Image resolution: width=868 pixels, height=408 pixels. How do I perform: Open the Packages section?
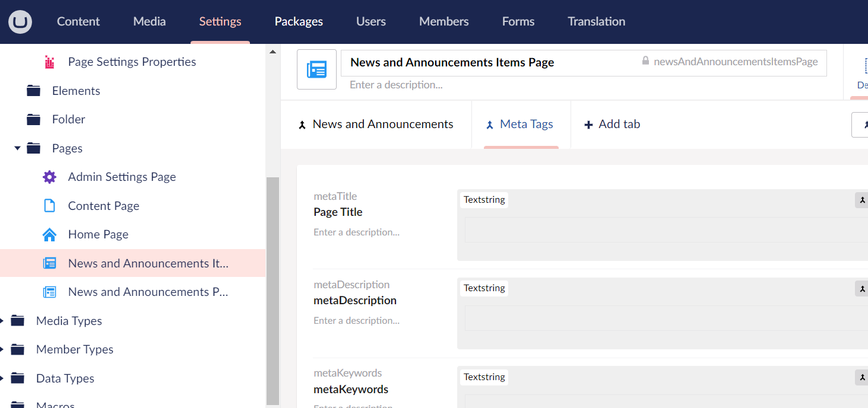(299, 21)
